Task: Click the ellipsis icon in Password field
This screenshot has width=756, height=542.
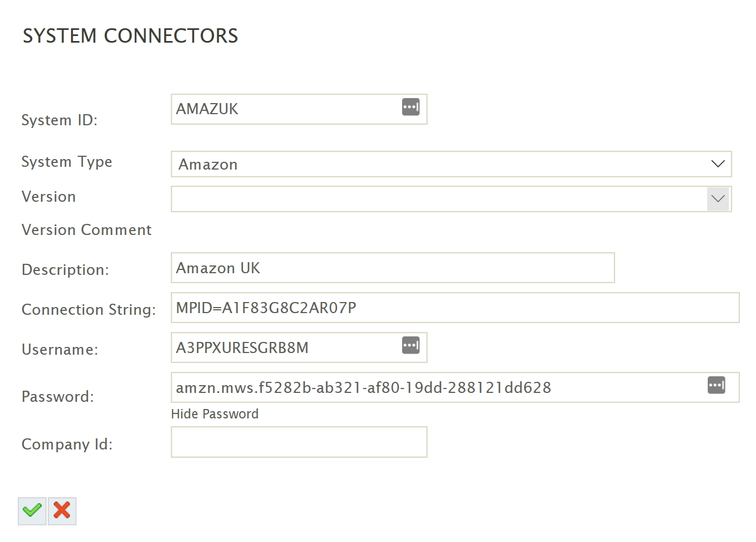Action: [716, 385]
